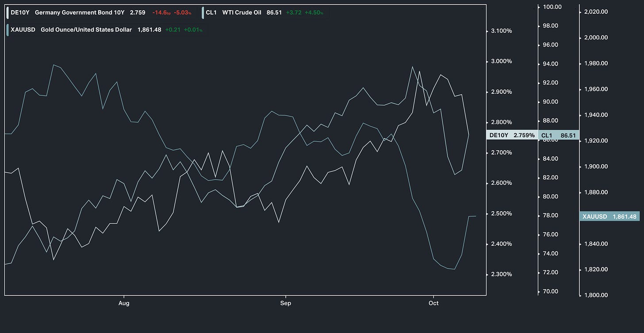Click the 3.100% yield axis label
644x333 pixels.
click(501, 31)
